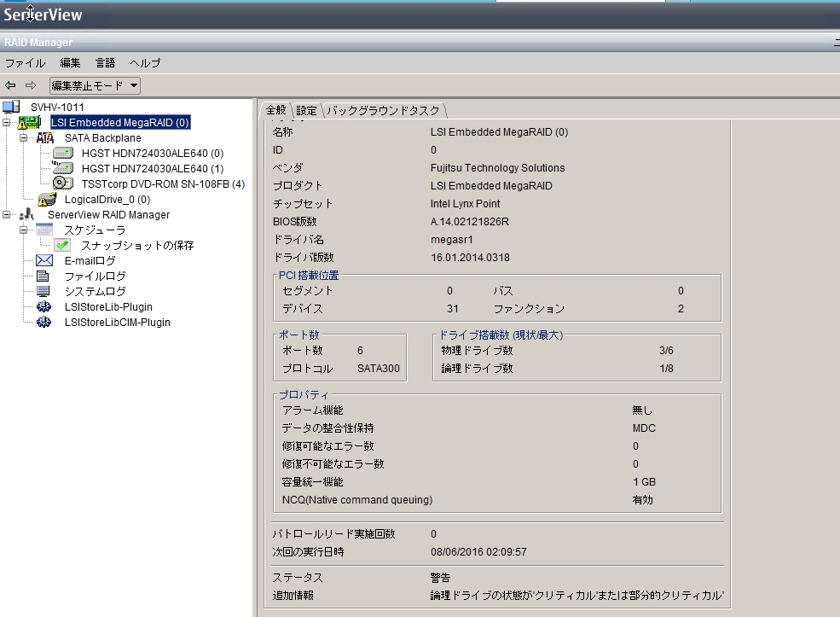Screen dimensions: 840x617
Task: Click the スケジューラ calendar icon
Action: 44,230
